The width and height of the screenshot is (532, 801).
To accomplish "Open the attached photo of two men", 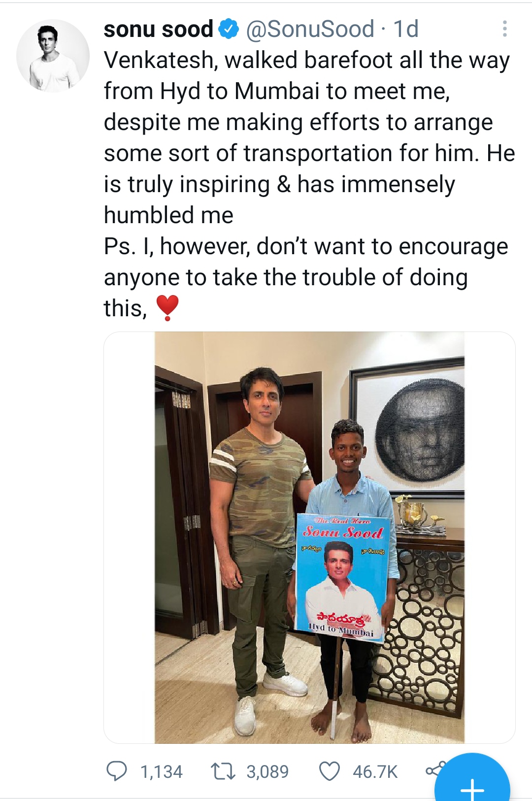I will point(309,537).
